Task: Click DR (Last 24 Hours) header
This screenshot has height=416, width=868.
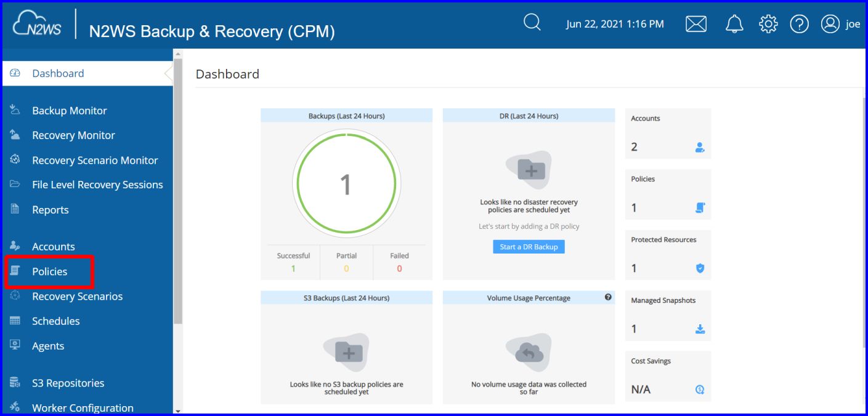Action: click(529, 116)
